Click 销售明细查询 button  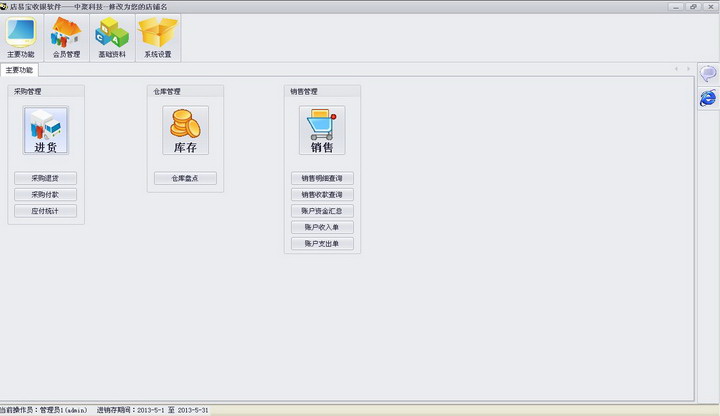[321, 179]
